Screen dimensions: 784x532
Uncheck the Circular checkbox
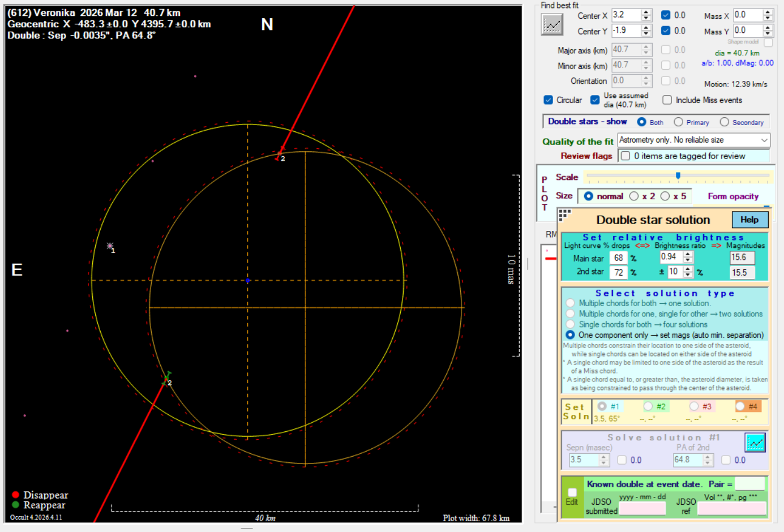pyautogui.click(x=548, y=100)
